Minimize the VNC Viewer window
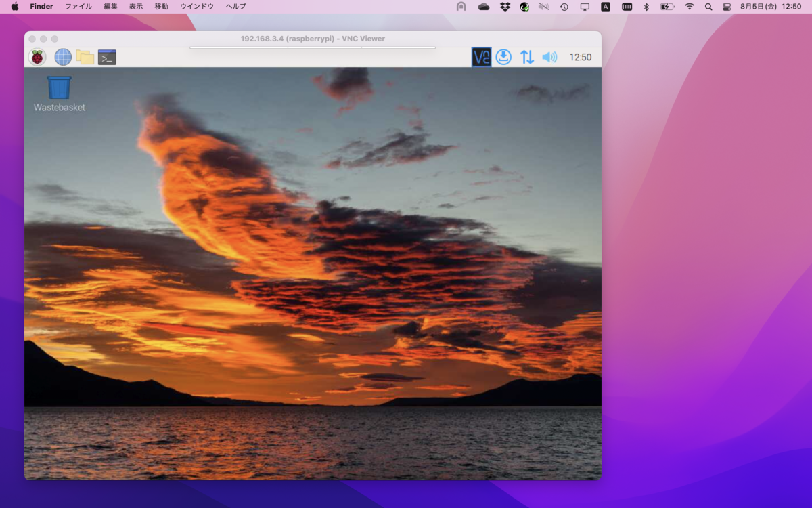Viewport: 812px width, 508px height. coord(43,39)
